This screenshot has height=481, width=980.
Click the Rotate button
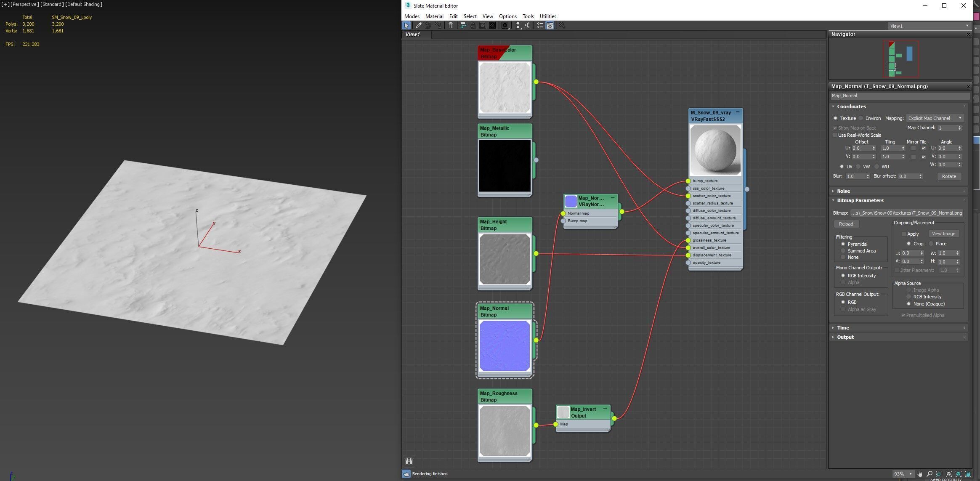point(948,176)
